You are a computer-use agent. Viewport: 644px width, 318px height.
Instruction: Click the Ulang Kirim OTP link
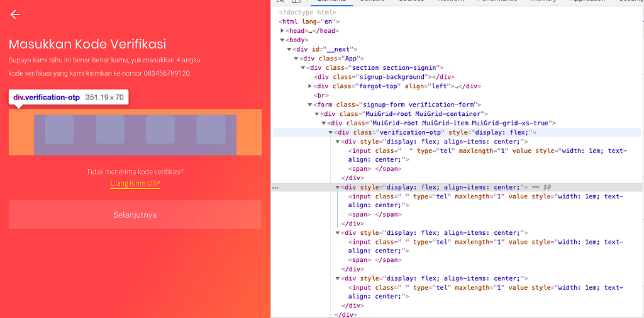(135, 183)
